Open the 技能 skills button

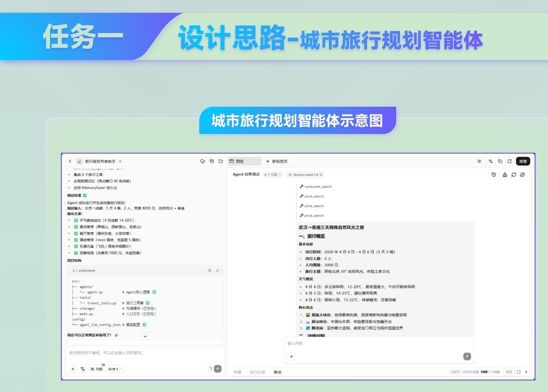pos(97,369)
